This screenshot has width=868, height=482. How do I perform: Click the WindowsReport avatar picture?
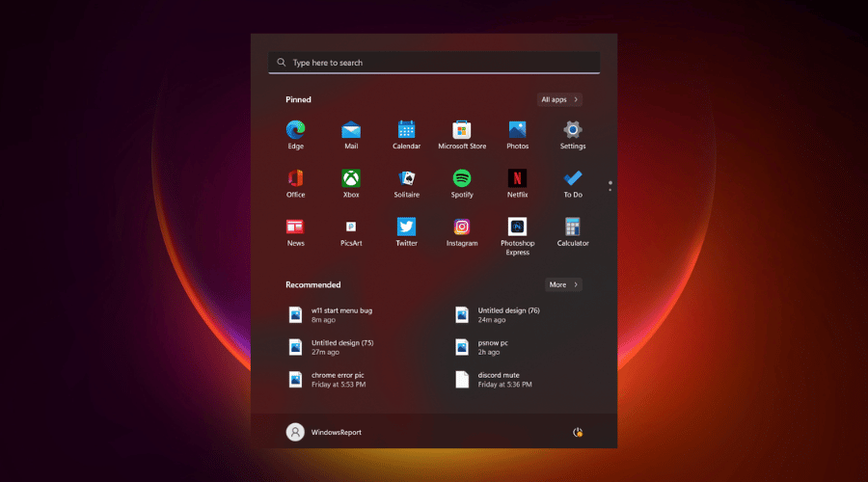click(295, 432)
